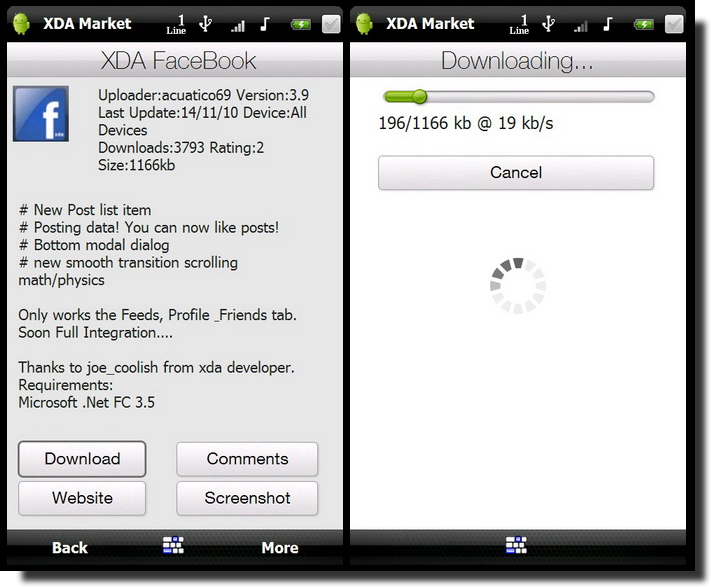Tap the USB icon on left screen status bar
Screen dimensions: 711x587
[x=206, y=24]
